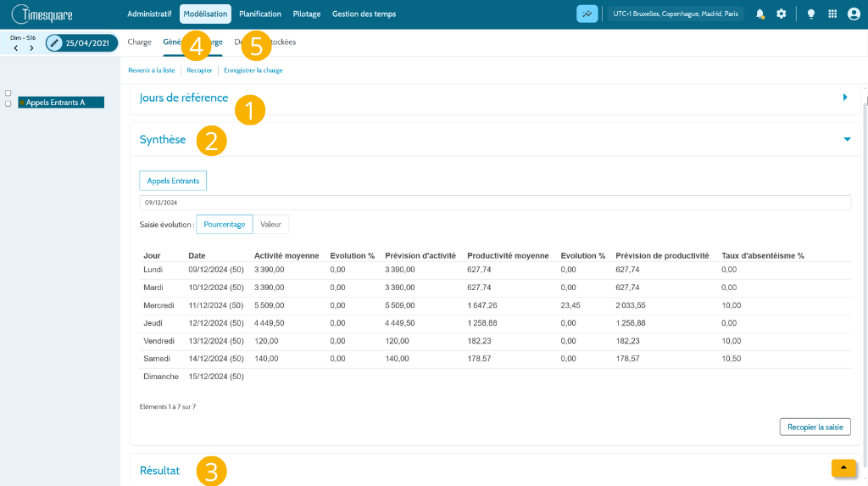
Task: Click the Timesquare logo
Action: pos(42,14)
